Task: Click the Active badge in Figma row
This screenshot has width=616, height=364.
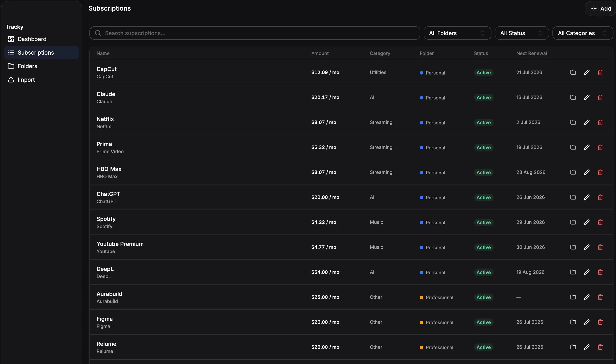Action: click(x=484, y=322)
